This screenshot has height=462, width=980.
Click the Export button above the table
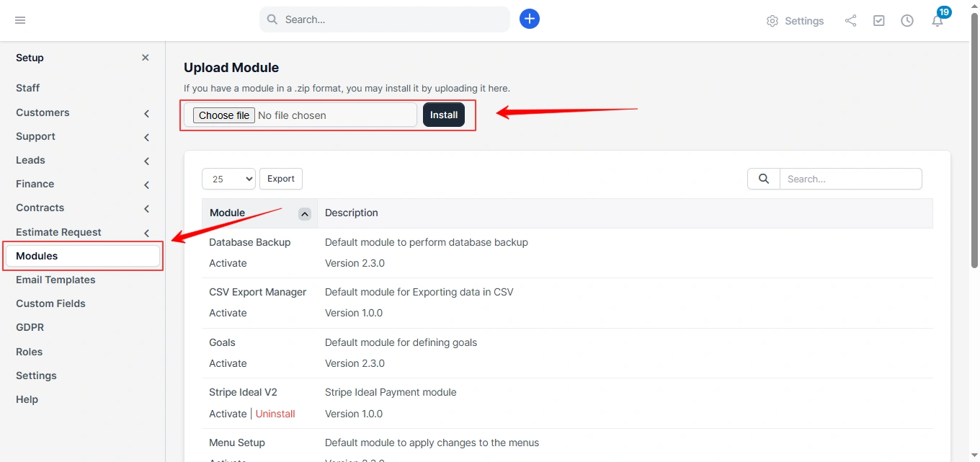(280, 178)
